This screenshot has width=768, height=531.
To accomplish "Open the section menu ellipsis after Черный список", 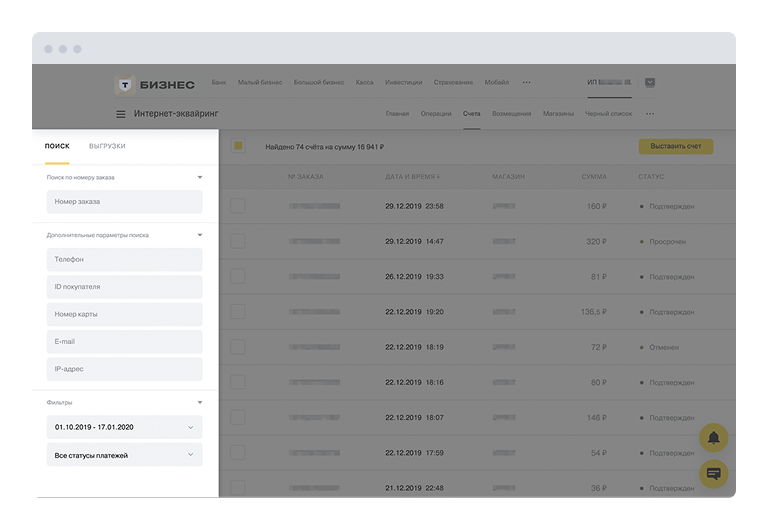I will [650, 114].
